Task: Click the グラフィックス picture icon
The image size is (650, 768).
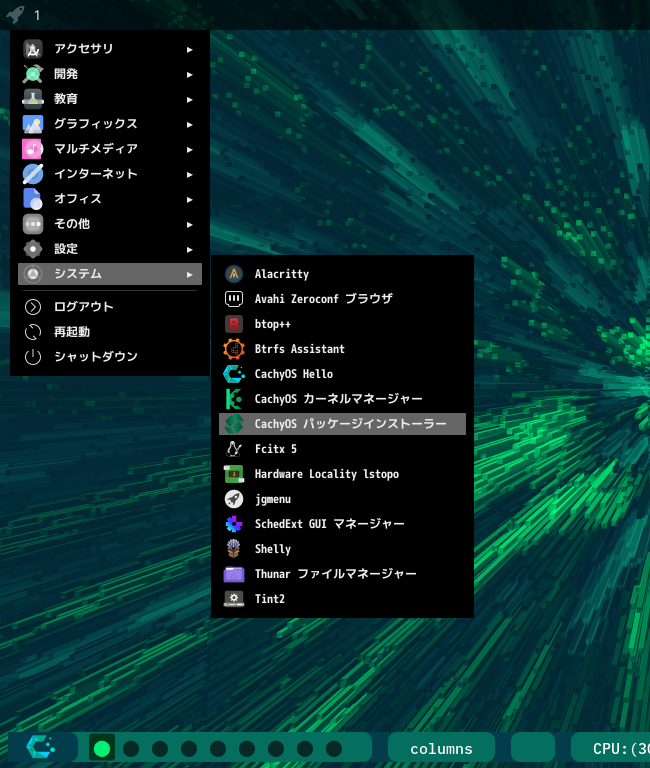Action: (33, 124)
